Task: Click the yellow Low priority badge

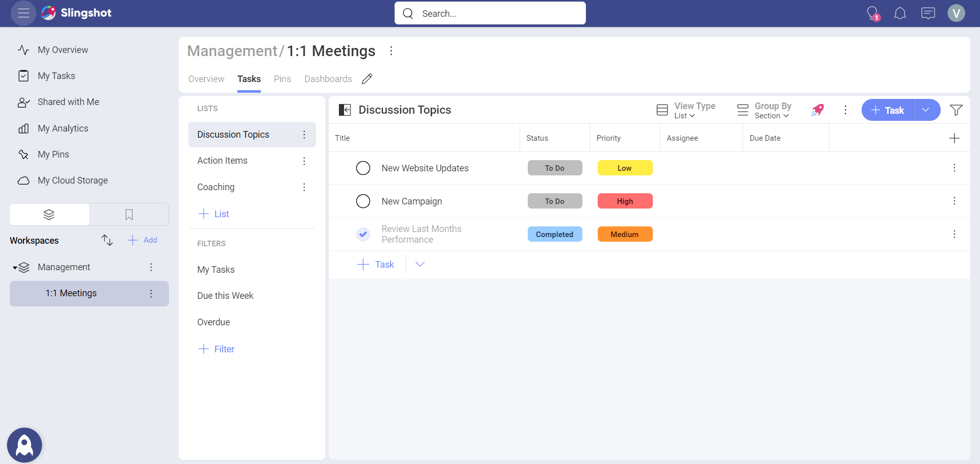Action: click(625, 168)
